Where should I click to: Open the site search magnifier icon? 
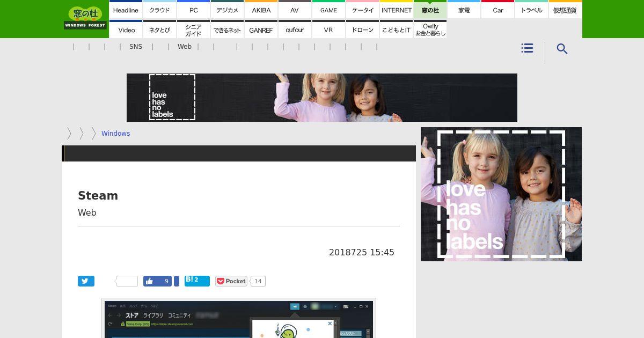pos(562,49)
